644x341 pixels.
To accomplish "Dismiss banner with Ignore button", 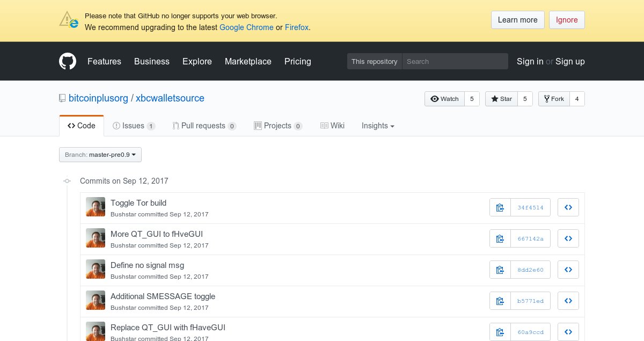I will pyautogui.click(x=567, y=20).
